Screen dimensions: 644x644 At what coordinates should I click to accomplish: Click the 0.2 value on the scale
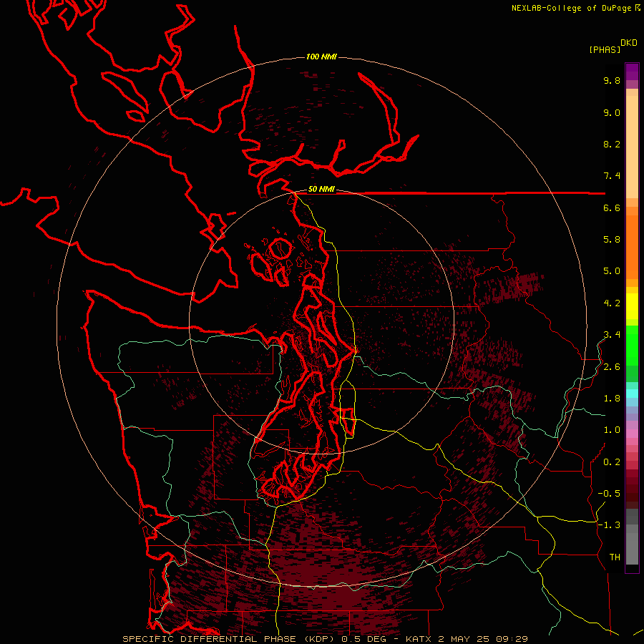[x=612, y=462]
